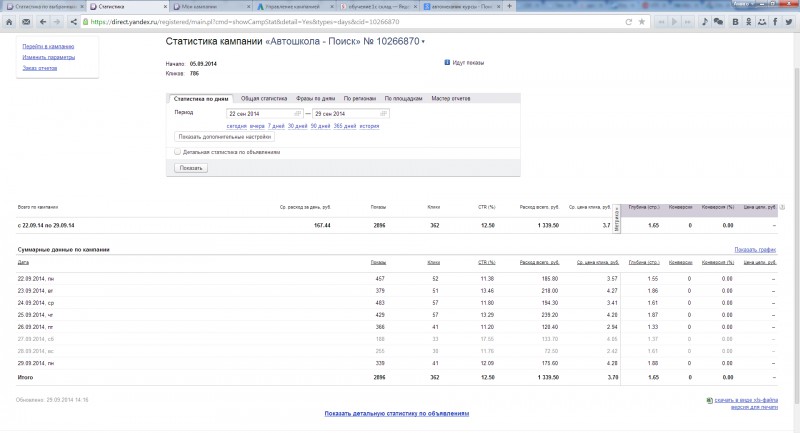Open the start date calendar icon
This screenshot has height=433, width=800.
[x=298, y=114]
